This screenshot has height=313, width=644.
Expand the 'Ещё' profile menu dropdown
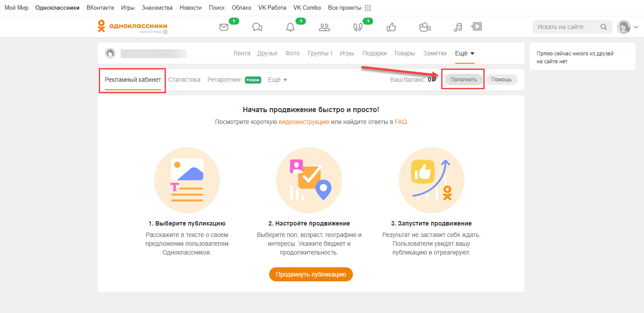tap(464, 53)
